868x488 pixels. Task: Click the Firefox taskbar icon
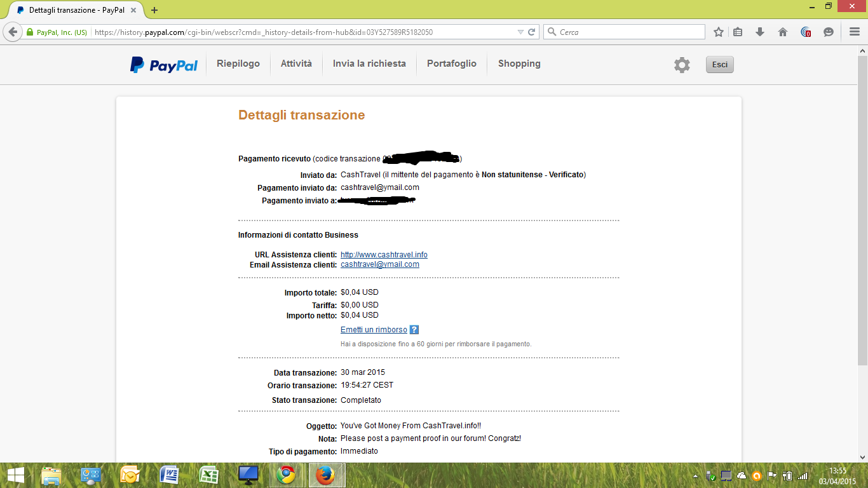click(x=326, y=475)
